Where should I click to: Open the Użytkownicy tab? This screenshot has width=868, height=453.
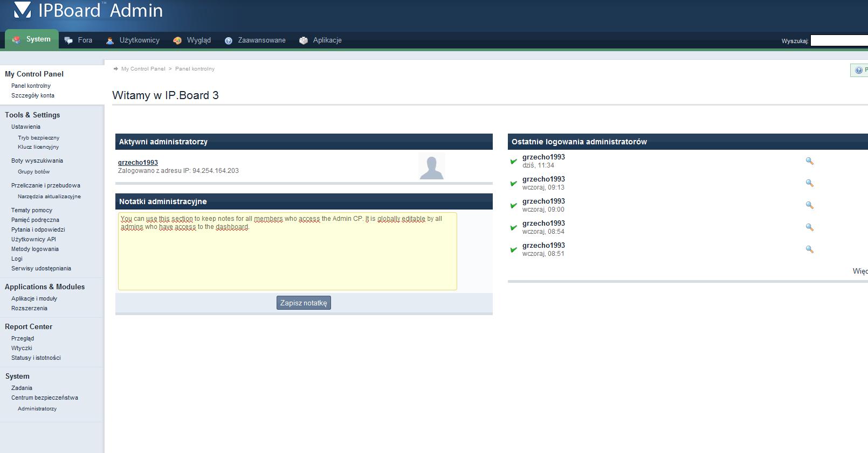pyautogui.click(x=133, y=40)
